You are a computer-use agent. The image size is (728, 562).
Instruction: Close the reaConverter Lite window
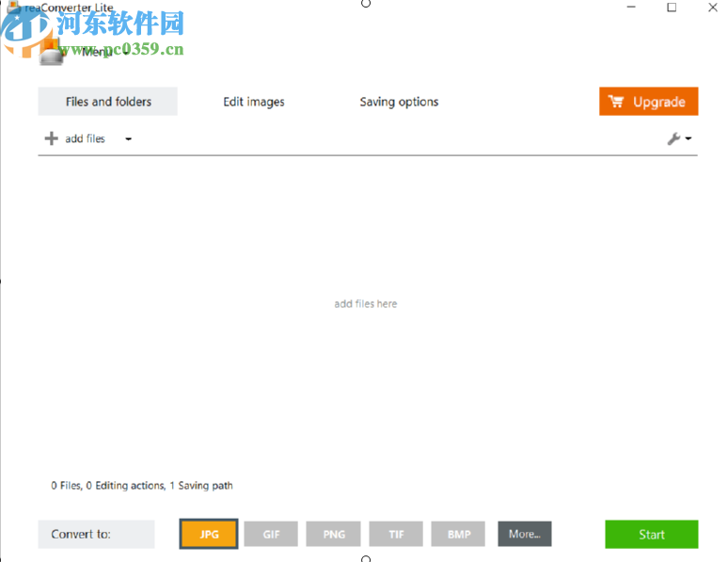coord(713,7)
